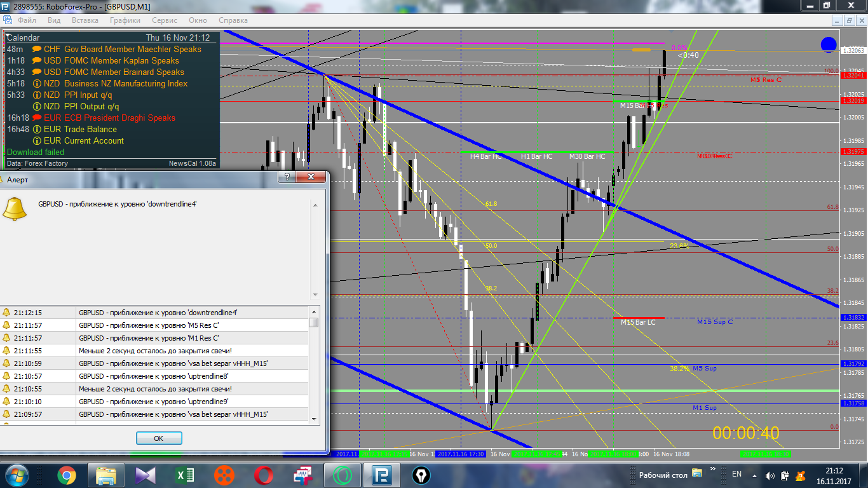Viewport: 868px width, 488px height.
Task: Click the 'M5 Res C' chart label
Action: point(766,80)
